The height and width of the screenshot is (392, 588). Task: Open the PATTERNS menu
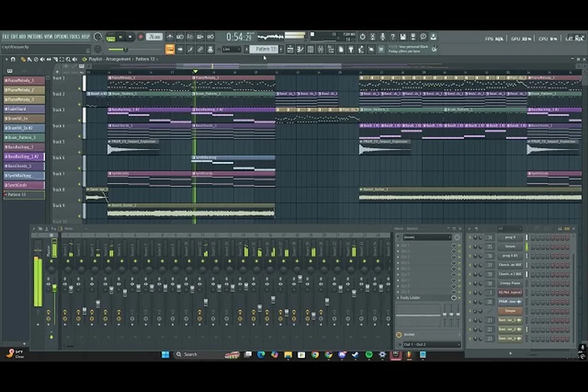point(35,37)
